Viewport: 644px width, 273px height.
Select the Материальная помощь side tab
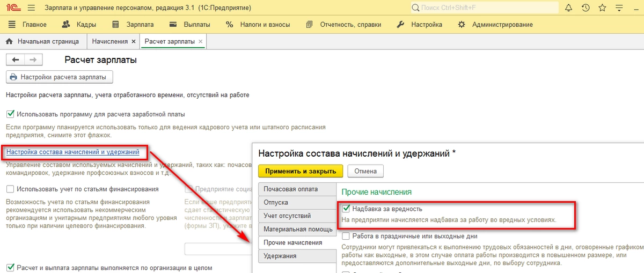(x=297, y=230)
